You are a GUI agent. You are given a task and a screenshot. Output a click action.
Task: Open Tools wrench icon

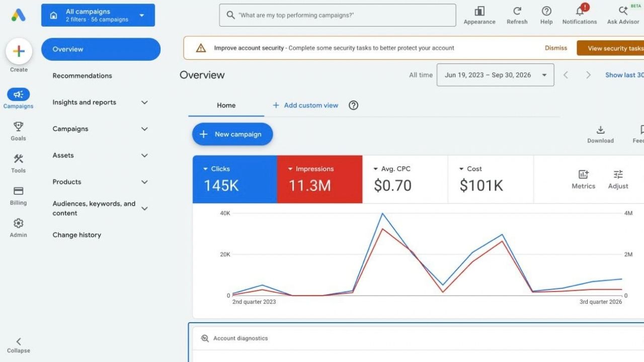pyautogui.click(x=19, y=159)
